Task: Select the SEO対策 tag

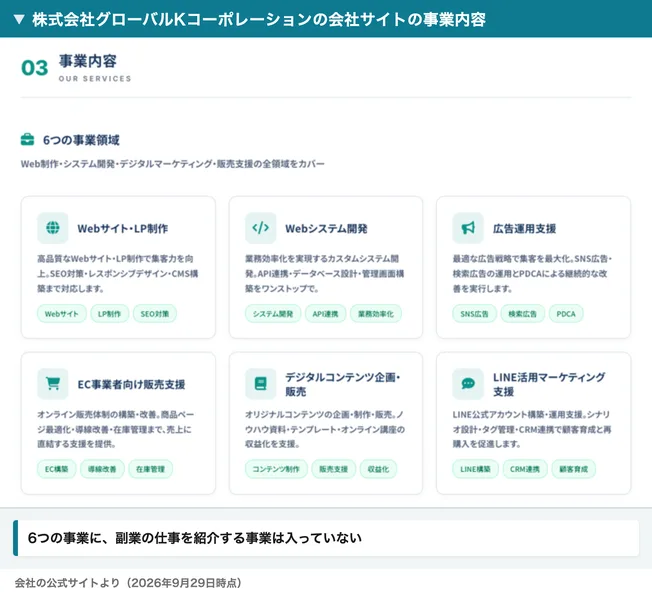Action: pyautogui.click(x=155, y=314)
